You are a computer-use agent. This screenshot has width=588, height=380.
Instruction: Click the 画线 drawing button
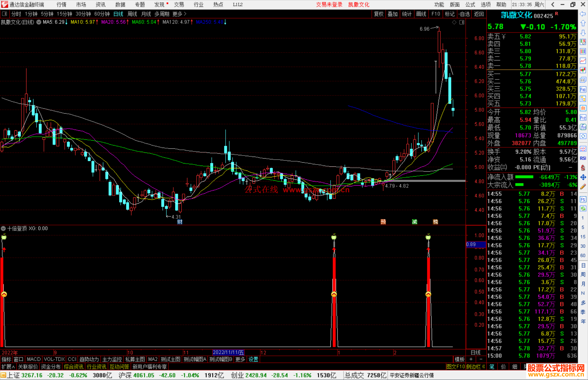tap(421, 14)
